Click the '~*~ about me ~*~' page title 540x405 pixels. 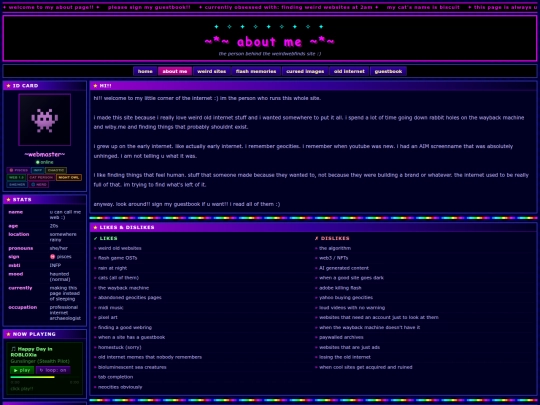269,42
